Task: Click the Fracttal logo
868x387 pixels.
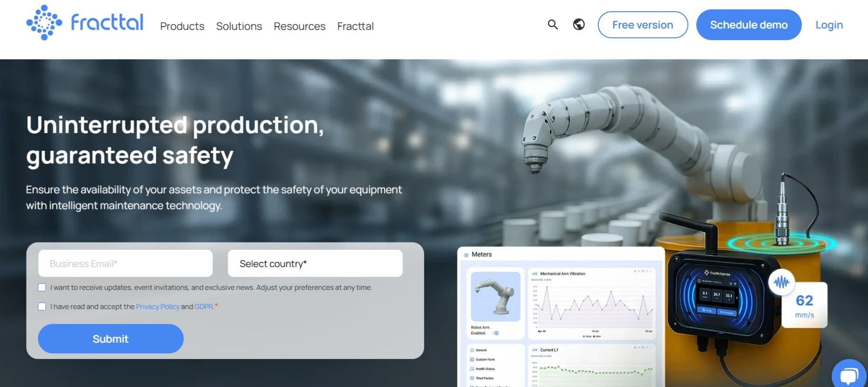Action: point(85,23)
